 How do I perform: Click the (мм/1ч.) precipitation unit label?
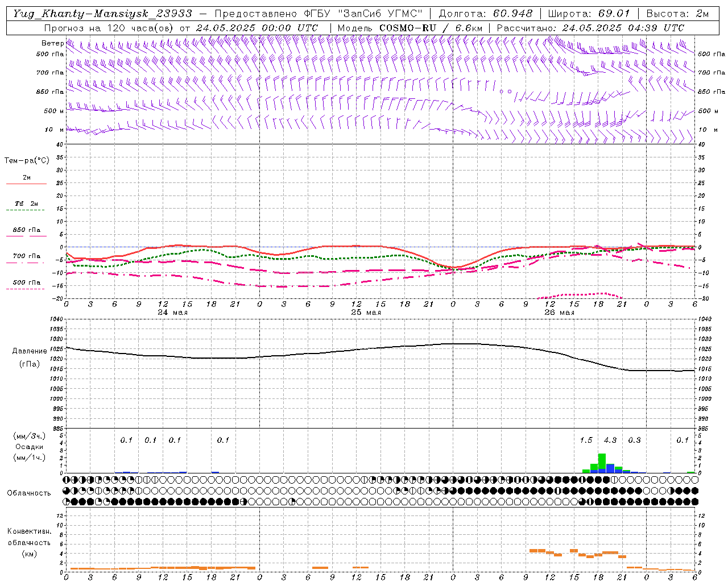pyautogui.click(x=29, y=458)
